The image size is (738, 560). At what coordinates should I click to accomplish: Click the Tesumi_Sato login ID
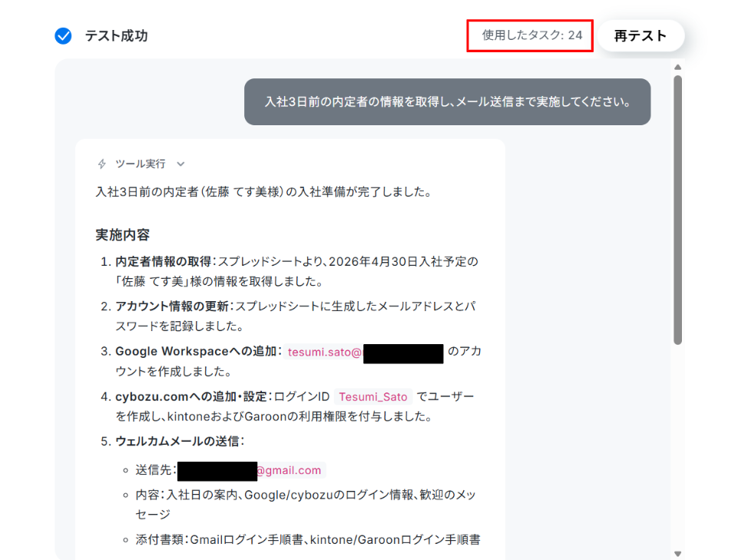pyautogui.click(x=372, y=397)
